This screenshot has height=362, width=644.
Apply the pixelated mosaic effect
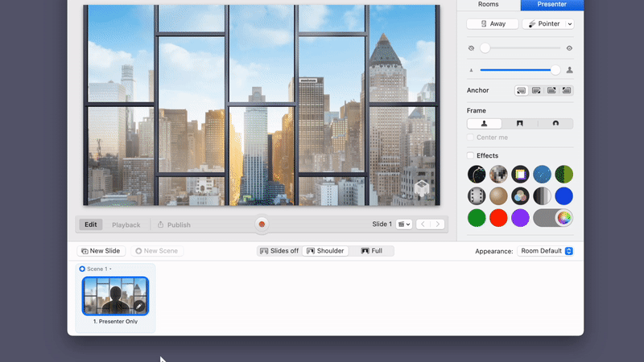[498, 175]
